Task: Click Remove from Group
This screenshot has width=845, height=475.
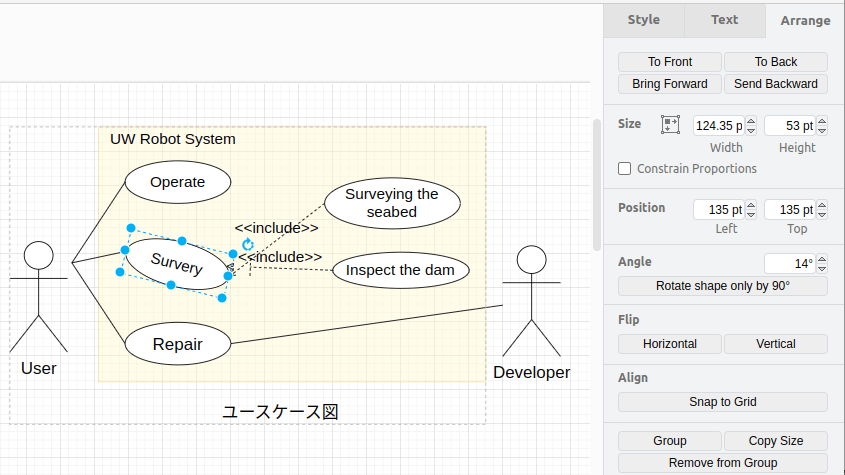Action: [723, 463]
